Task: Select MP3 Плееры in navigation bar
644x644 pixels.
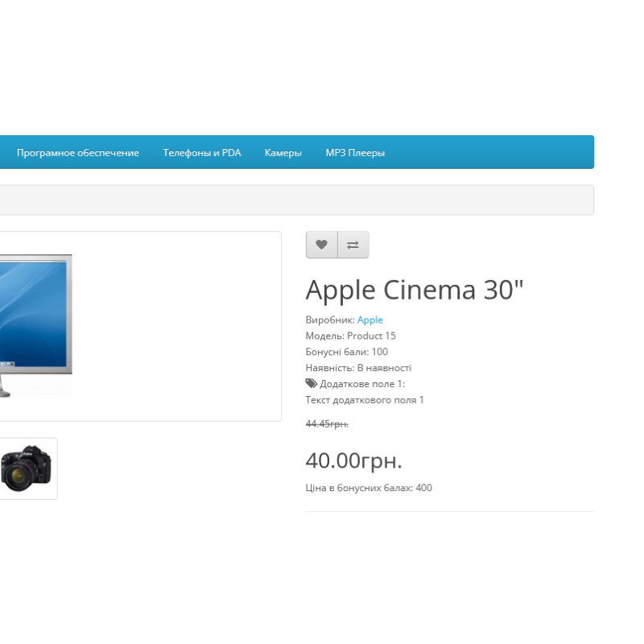Action: (x=355, y=153)
